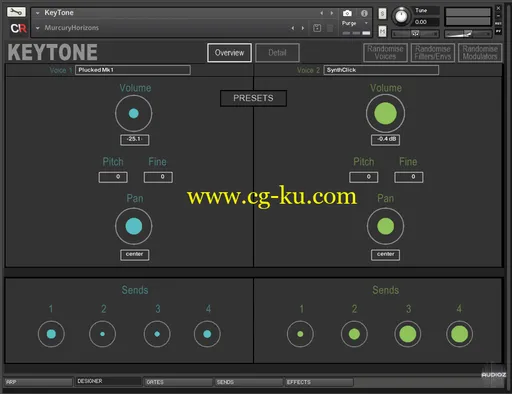Click Randomise Modulators button
512x394 pixels.
point(480,53)
